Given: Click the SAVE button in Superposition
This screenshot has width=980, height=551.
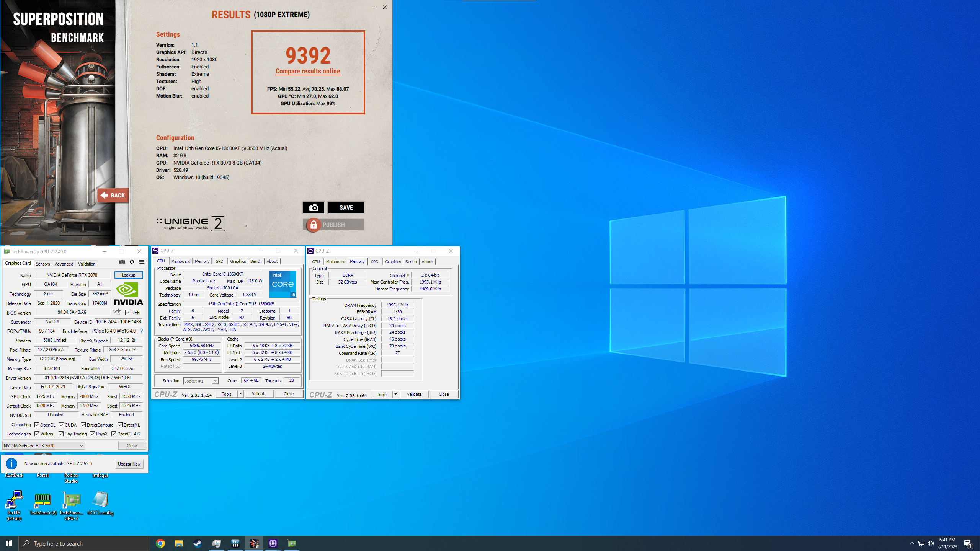Looking at the screenshot, I should [346, 207].
